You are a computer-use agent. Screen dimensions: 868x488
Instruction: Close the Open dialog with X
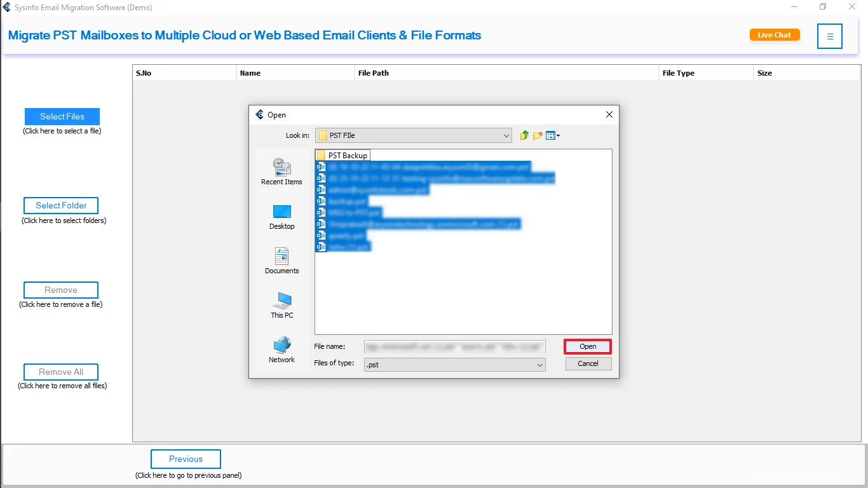pos(609,115)
